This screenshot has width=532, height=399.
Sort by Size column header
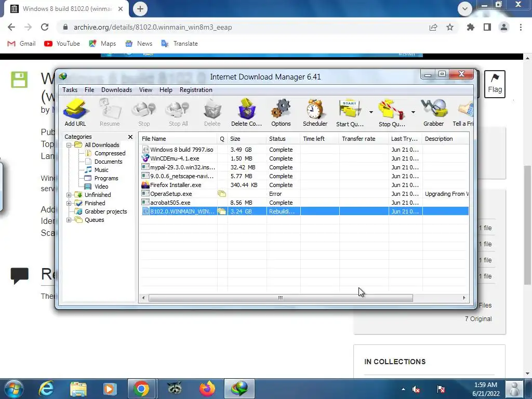(x=247, y=139)
